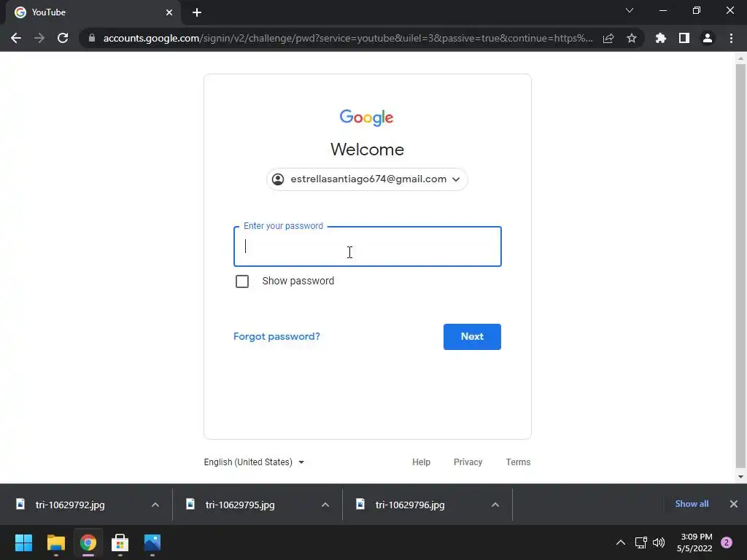Focus the Enter your password field
The height and width of the screenshot is (560, 747).
coord(368,246)
